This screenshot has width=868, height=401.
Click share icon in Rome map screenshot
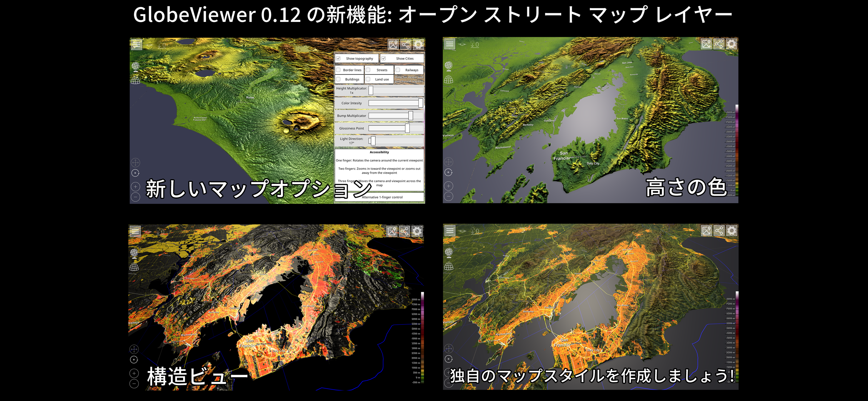point(406,44)
